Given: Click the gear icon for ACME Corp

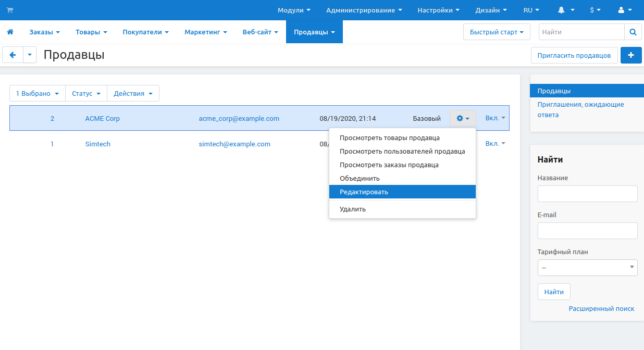Looking at the screenshot, I should 463,119.
